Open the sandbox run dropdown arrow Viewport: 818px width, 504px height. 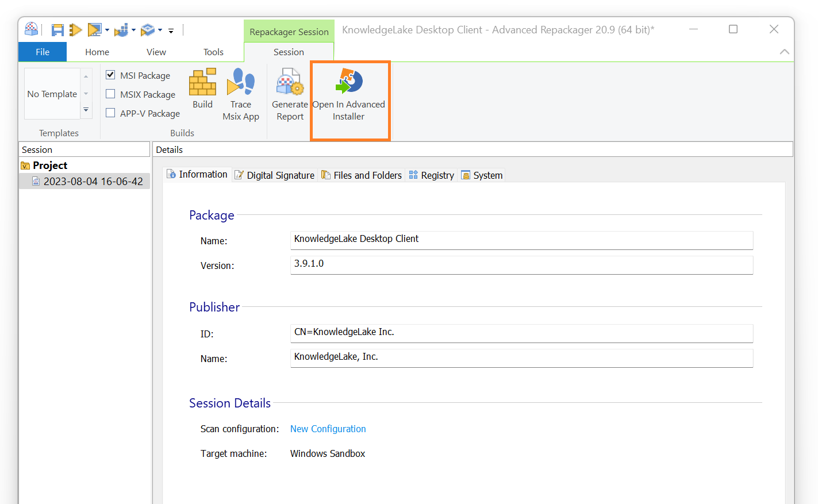160,30
